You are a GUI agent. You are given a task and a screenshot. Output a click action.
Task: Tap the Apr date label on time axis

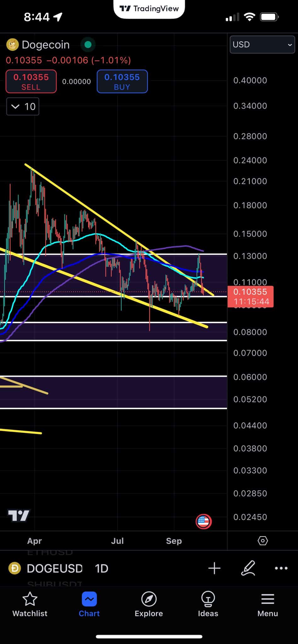click(x=35, y=541)
